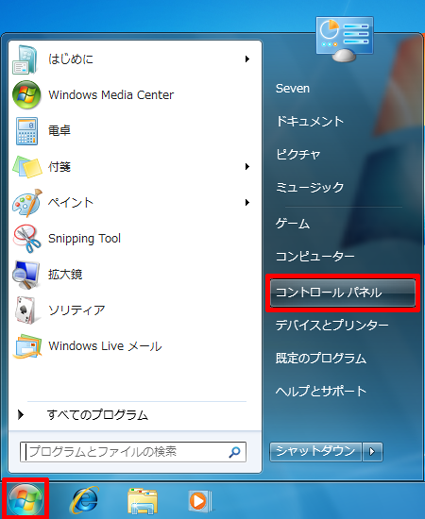Open Windows Explorer folder on taskbar
The image size is (425, 519).
142,501
